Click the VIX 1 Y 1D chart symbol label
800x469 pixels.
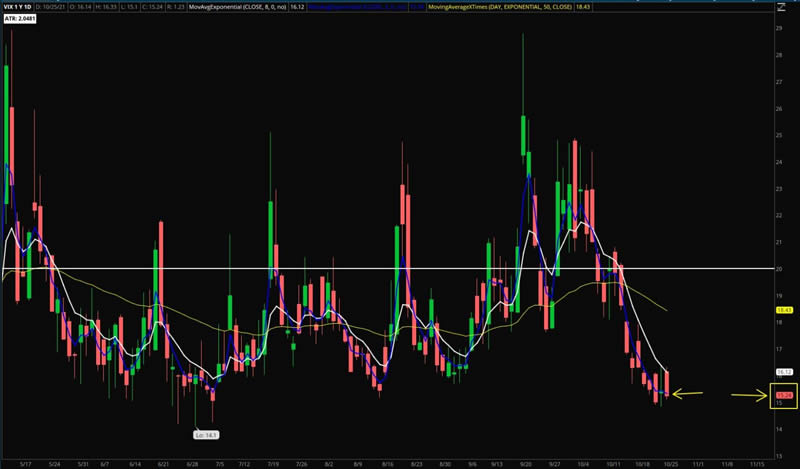[22, 6]
